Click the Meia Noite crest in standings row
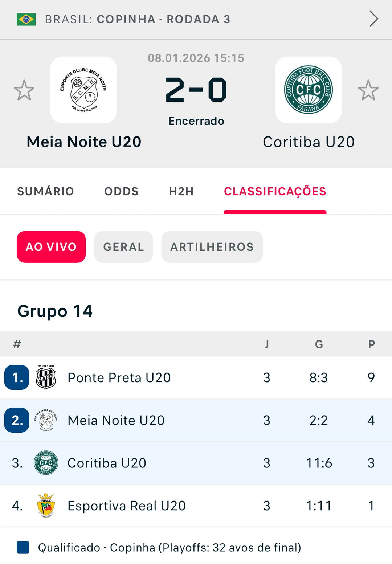The width and height of the screenshot is (392, 564). click(x=46, y=420)
